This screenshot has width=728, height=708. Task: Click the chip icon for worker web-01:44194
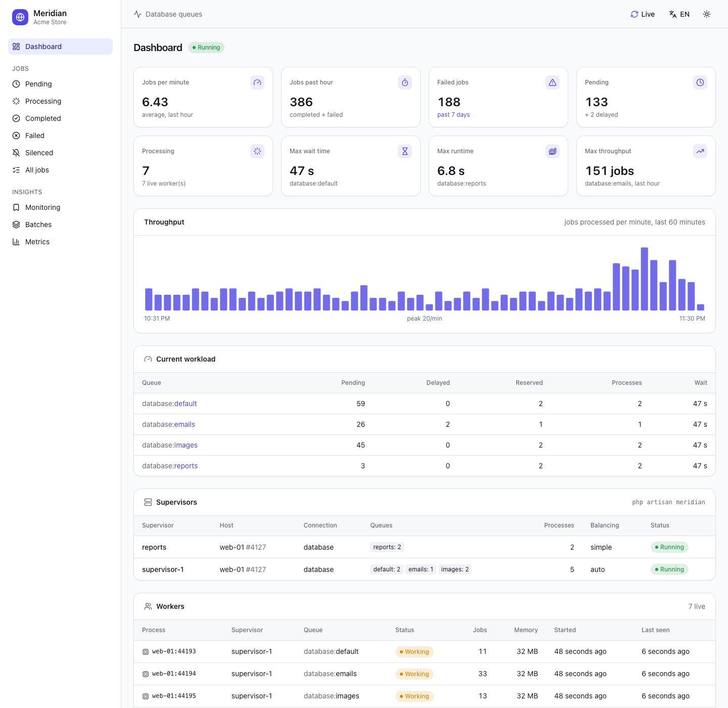pos(146,674)
